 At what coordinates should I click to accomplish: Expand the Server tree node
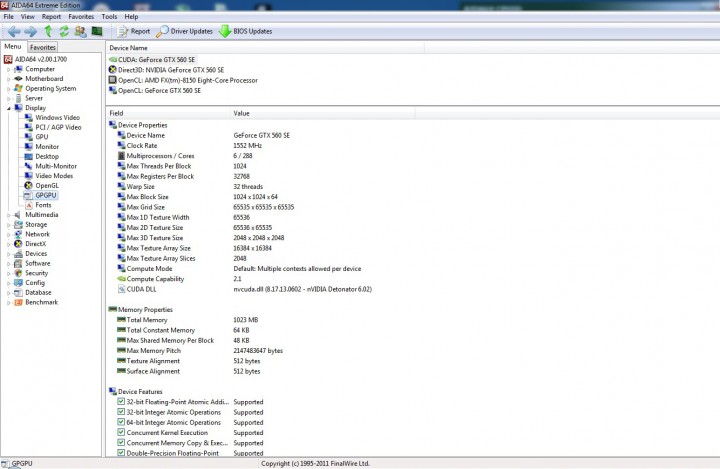8,98
